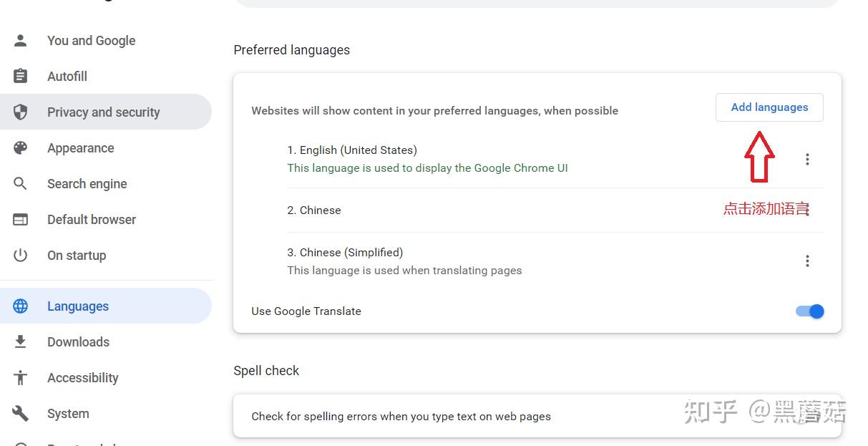
Task: Open the Downloads settings section
Action: [x=78, y=342]
